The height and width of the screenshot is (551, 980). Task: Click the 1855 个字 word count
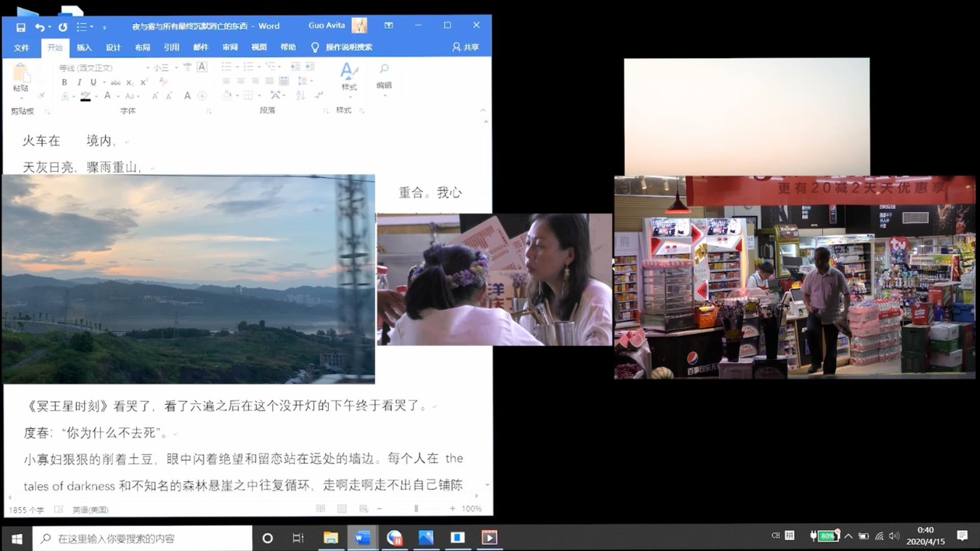tap(26, 510)
